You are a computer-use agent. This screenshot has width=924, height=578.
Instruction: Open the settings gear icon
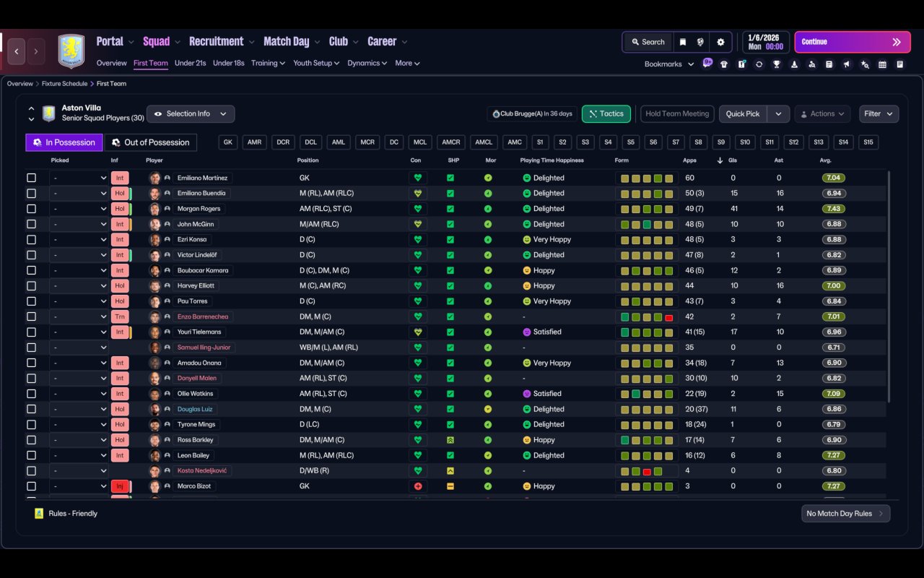pos(720,42)
